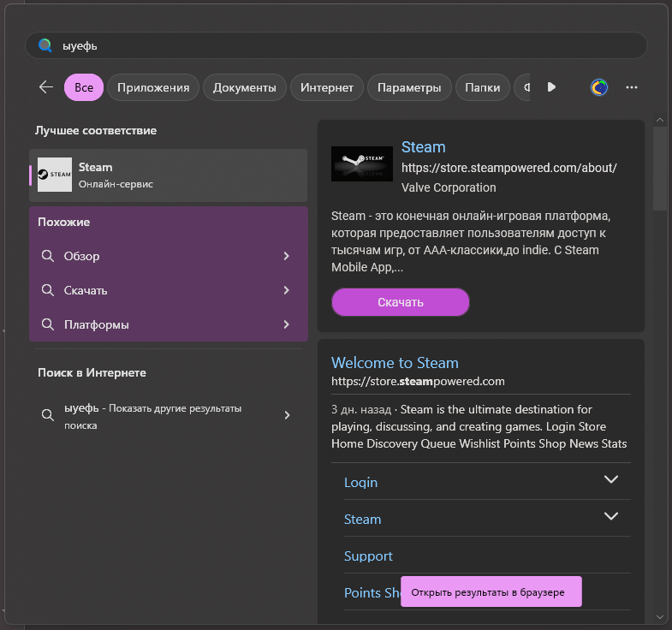Open the Steam Онлайн-сервис best match result
Image resolution: width=672 pixels, height=630 pixels.
(168, 175)
